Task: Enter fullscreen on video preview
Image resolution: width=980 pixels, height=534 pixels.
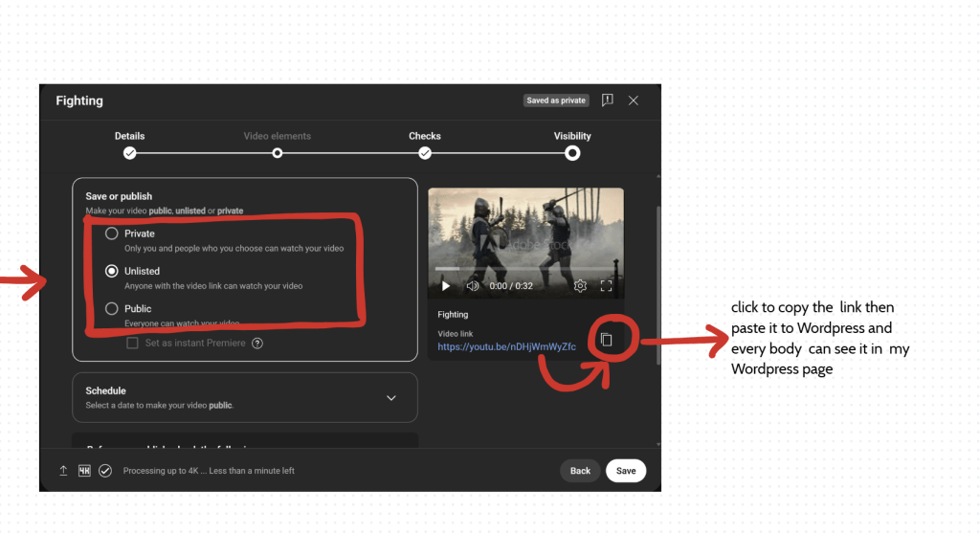Action: [x=606, y=285]
